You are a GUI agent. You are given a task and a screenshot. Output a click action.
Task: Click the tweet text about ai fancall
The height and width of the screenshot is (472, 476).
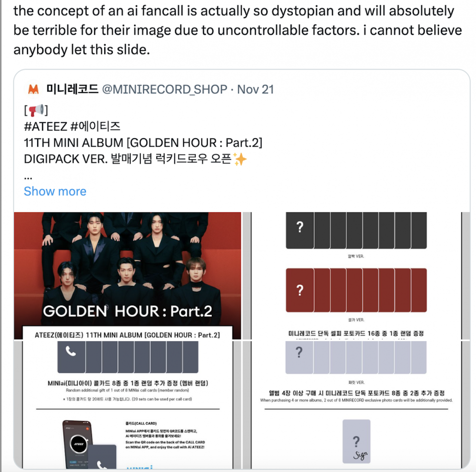[x=238, y=30]
